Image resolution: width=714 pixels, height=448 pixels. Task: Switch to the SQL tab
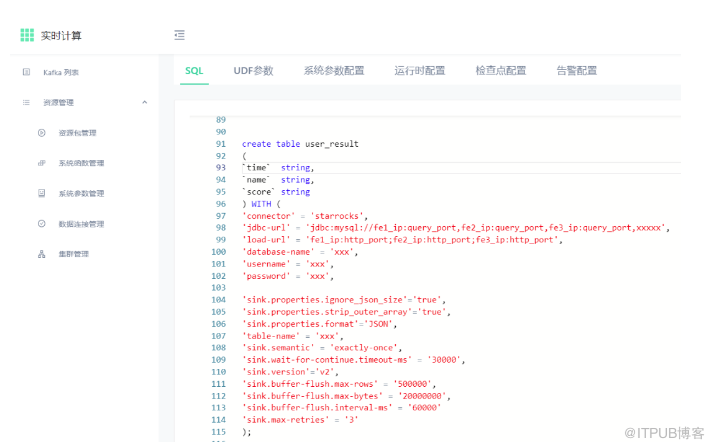194,71
